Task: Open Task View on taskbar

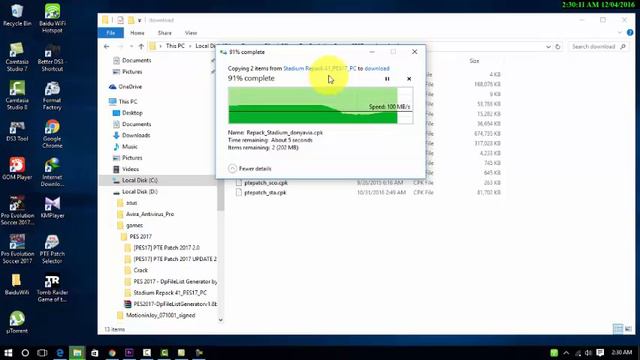Action: pyautogui.click(x=42, y=353)
